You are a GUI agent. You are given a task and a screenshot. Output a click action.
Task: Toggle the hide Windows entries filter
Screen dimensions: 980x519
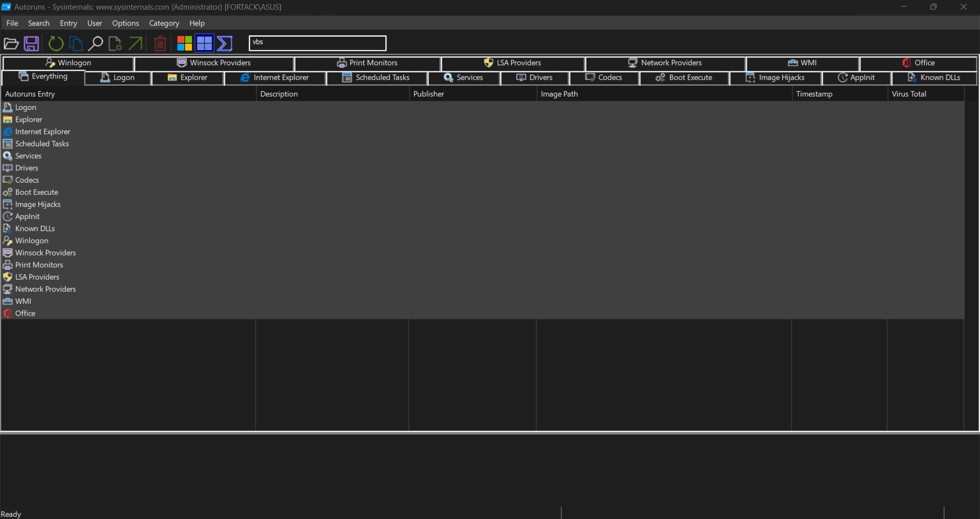(204, 44)
